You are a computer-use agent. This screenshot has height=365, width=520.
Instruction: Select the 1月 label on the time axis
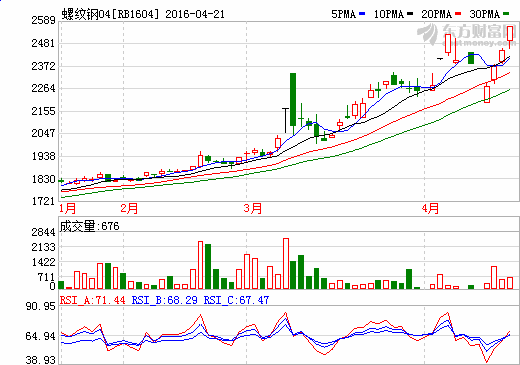tap(67, 209)
